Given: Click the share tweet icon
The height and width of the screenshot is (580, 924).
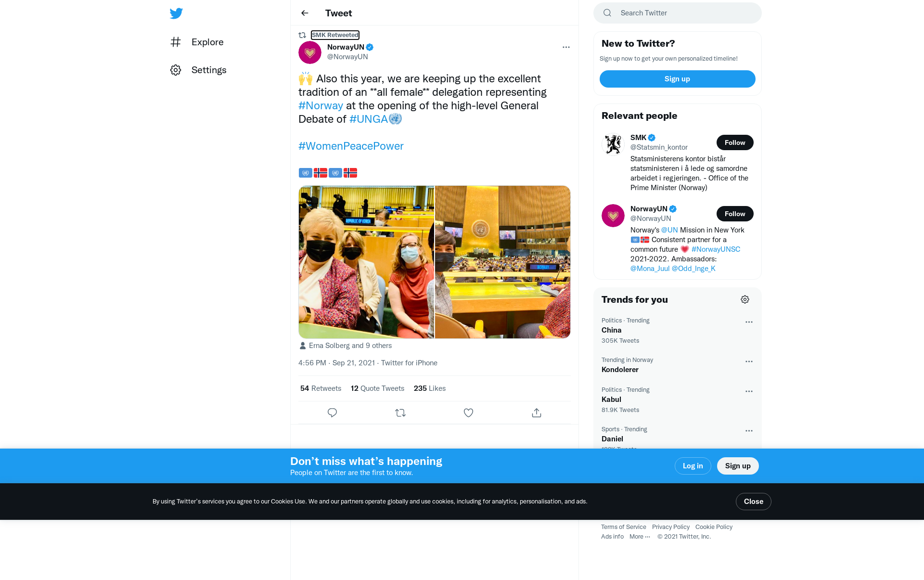Looking at the screenshot, I should tap(537, 413).
